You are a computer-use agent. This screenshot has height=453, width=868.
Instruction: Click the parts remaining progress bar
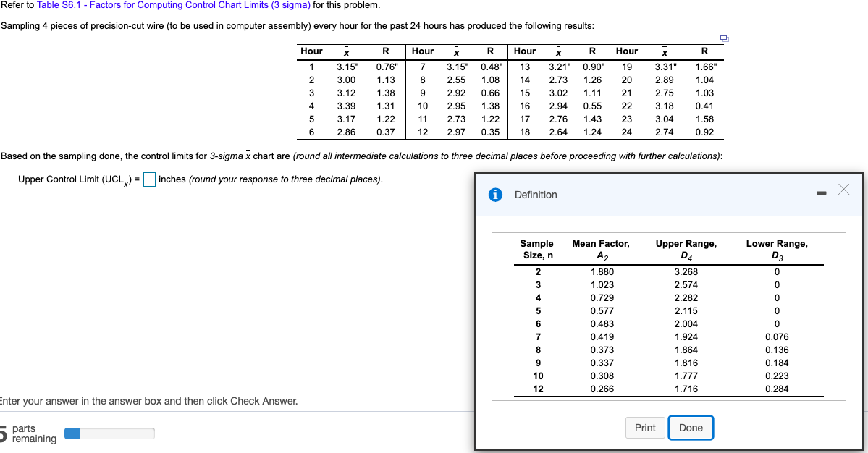[x=109, y=433]
